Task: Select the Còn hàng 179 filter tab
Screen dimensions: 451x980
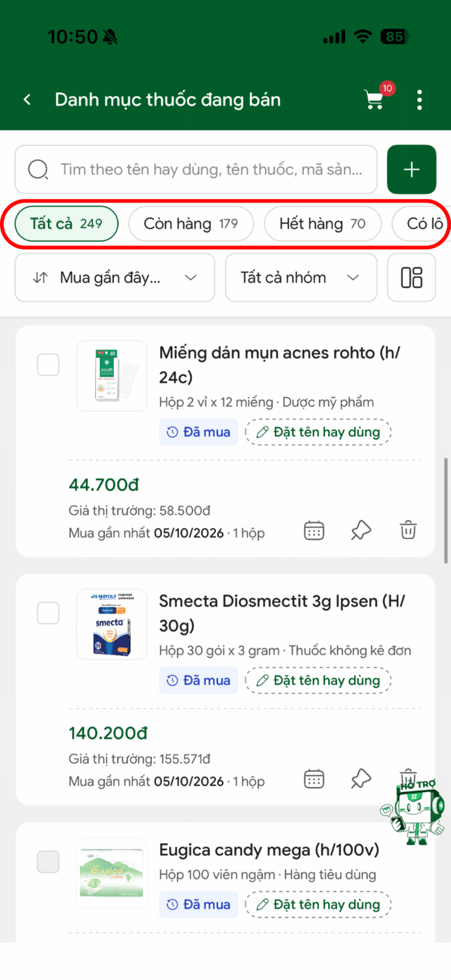Action: (191, 224)
